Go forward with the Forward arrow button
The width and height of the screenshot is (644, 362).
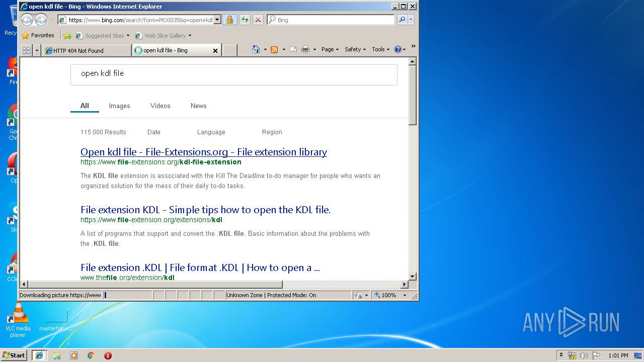coord(41,20)
